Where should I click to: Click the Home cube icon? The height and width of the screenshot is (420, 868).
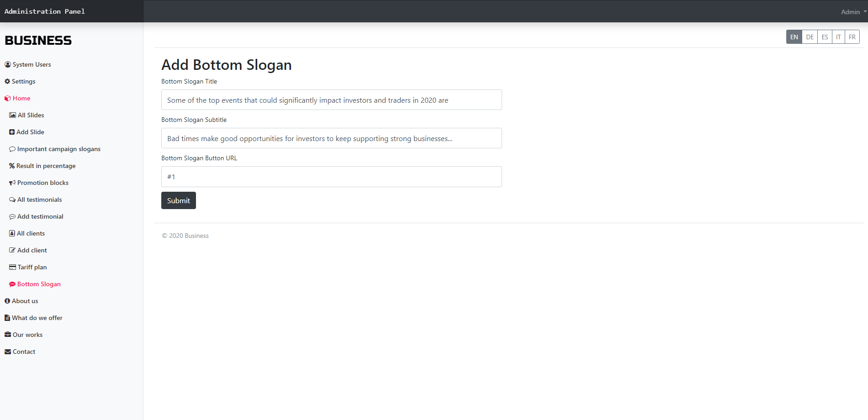click(8, 98)
